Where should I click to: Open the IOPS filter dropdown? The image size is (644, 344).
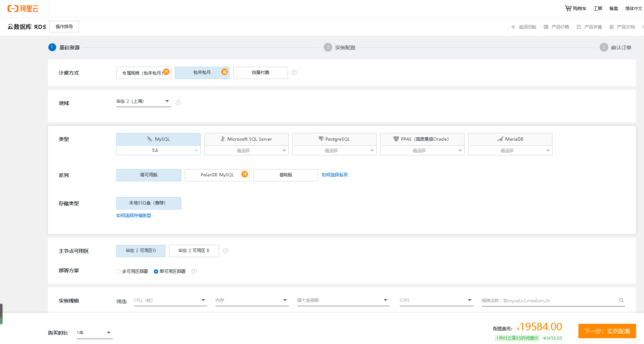(x=436, y=300)
